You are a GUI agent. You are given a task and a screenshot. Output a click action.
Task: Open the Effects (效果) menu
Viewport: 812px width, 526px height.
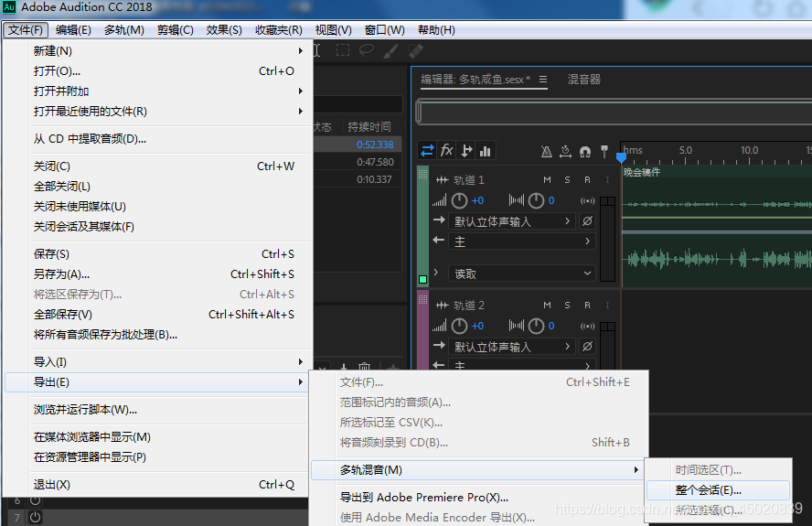coord(224,30)
